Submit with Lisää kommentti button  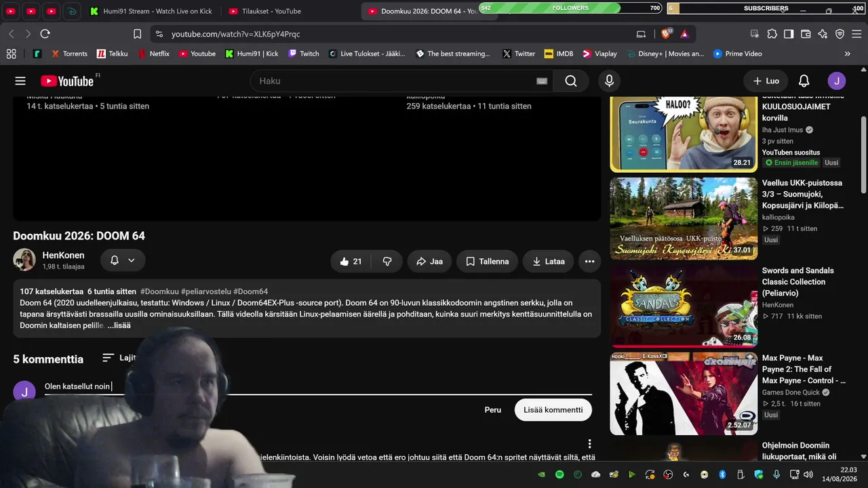click(x=553, y=410)
